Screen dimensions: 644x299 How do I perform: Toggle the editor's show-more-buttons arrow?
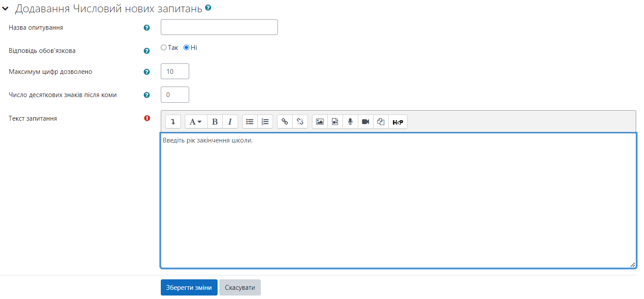tap(173, 122)
